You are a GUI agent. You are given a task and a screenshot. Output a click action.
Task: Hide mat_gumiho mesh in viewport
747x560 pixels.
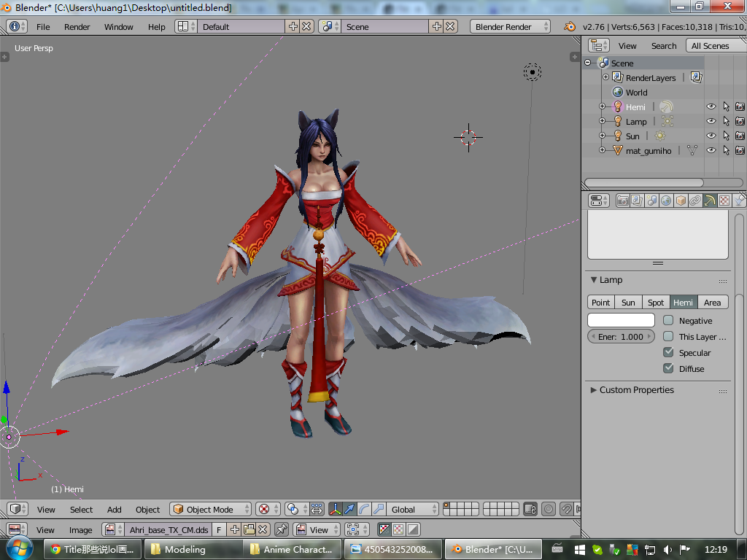click(x=711, y=151)
